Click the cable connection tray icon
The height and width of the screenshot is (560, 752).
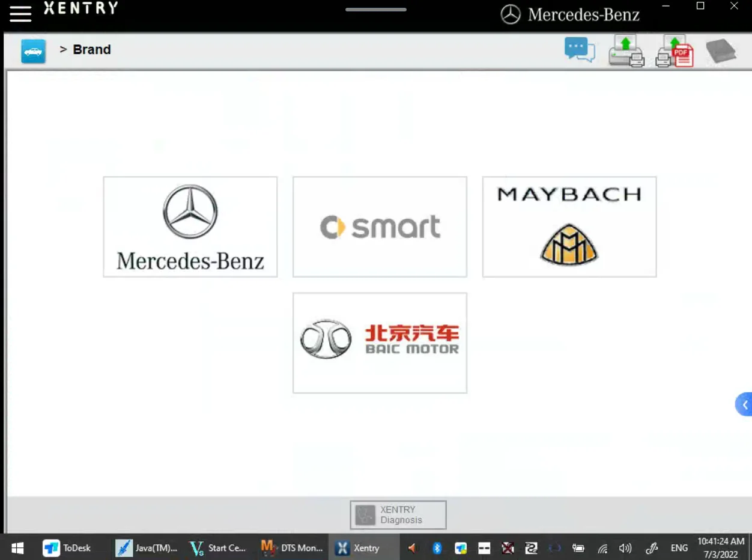click(x=531, y=548)
